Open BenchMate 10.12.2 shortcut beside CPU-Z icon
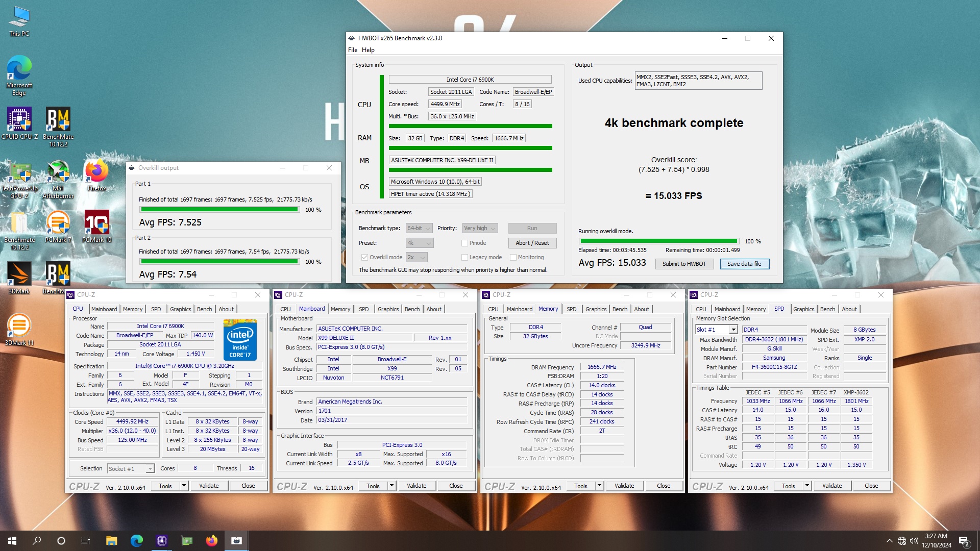The width and height of the screenshot is (980, 551). pos(58,127)
